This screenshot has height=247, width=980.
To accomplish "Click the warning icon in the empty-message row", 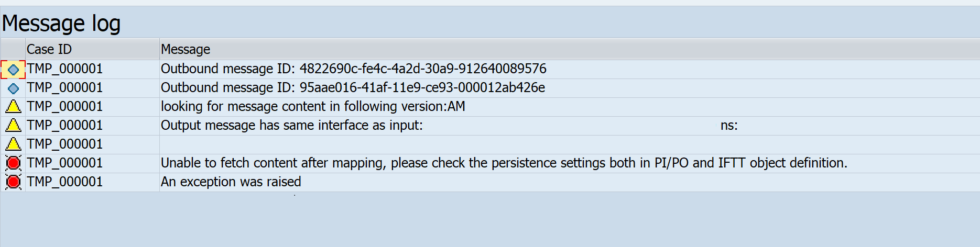I will pos(13,144).
